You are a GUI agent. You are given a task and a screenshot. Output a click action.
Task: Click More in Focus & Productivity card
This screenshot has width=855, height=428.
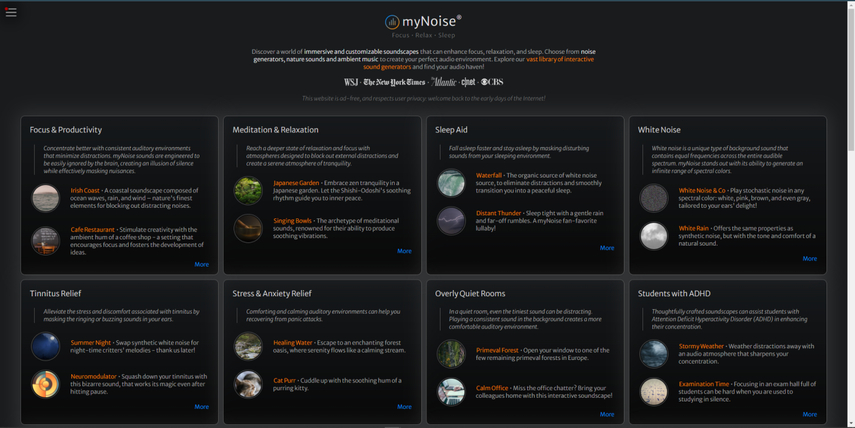click(202, 264)
